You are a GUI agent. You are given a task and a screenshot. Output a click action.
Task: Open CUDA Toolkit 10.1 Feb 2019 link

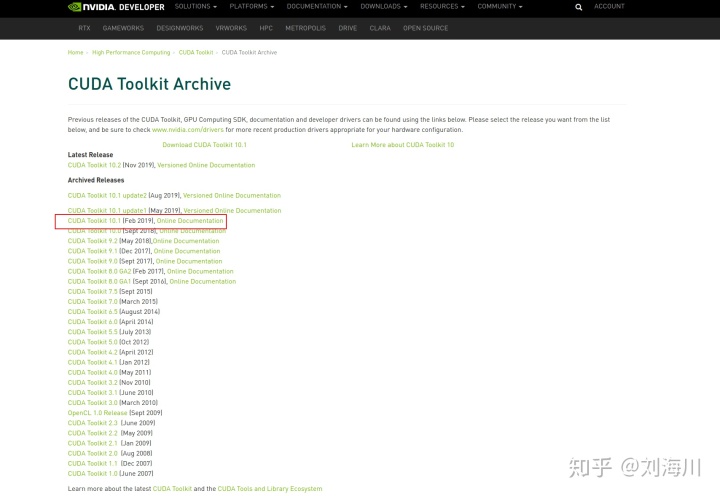point(94,221)
